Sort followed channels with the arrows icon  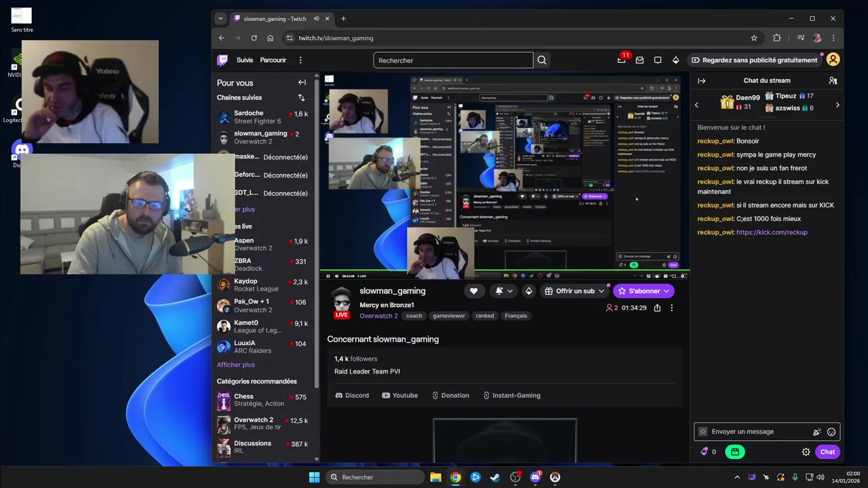302,98
